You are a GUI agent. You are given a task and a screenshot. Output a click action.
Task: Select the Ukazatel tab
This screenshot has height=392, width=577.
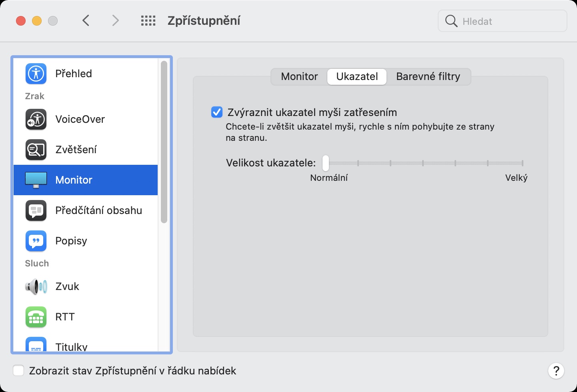357,76
